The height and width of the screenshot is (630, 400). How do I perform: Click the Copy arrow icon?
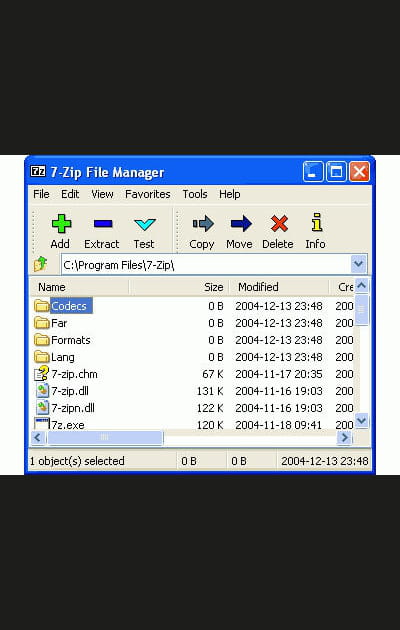203,223
